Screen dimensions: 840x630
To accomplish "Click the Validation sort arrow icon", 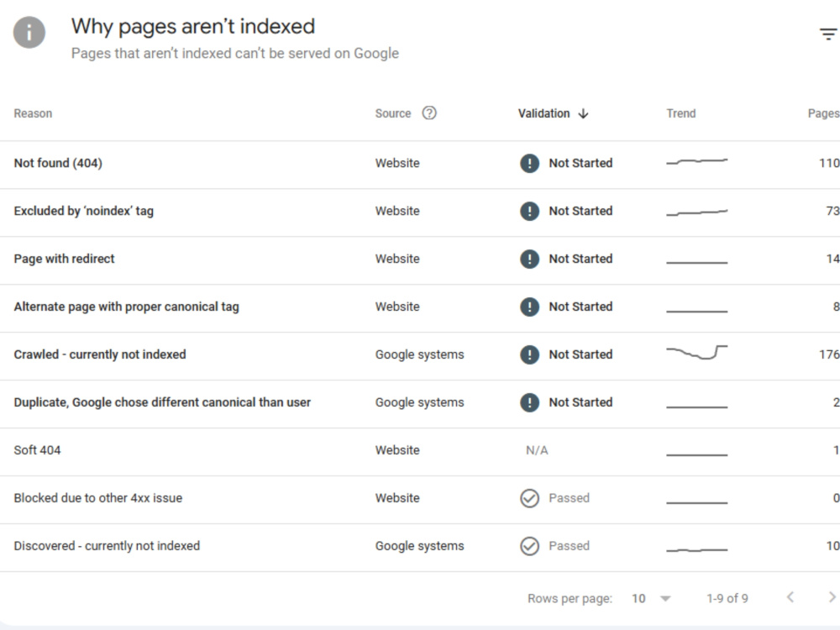I will (x=584, y=113).
